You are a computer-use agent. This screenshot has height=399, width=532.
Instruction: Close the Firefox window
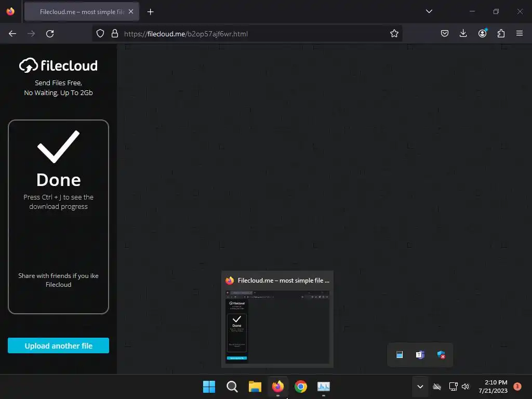pyautogui.click(x=520, y=11)
